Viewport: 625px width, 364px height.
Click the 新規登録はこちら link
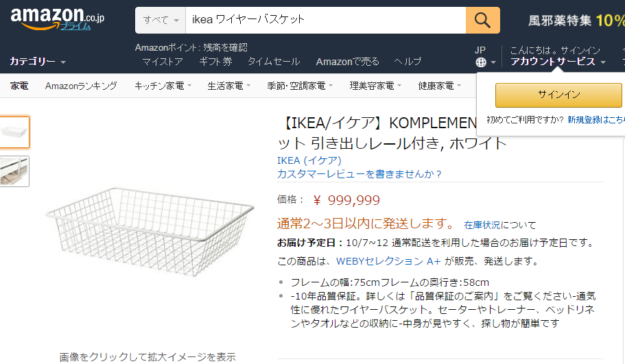(595, 119)
